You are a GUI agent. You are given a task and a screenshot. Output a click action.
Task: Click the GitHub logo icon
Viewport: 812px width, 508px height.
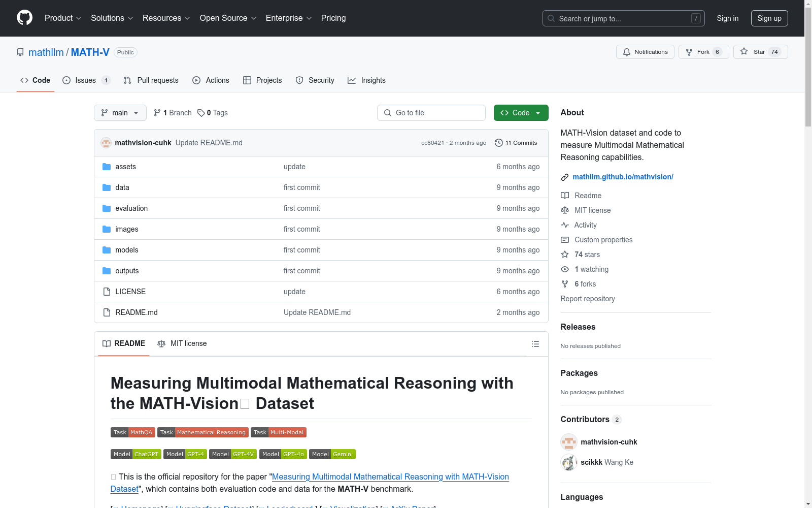point(24,18)
